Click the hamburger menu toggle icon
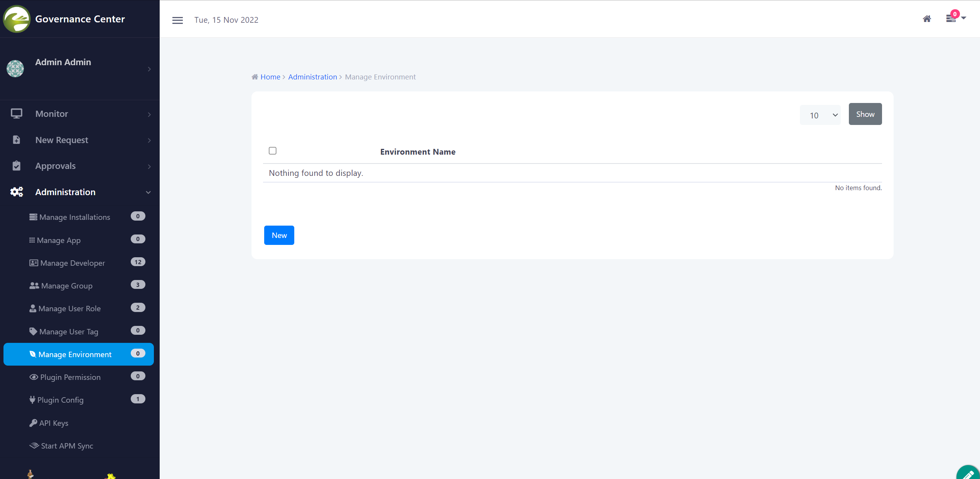This screenshot has width=980, height=479. [x=177, y=20]
